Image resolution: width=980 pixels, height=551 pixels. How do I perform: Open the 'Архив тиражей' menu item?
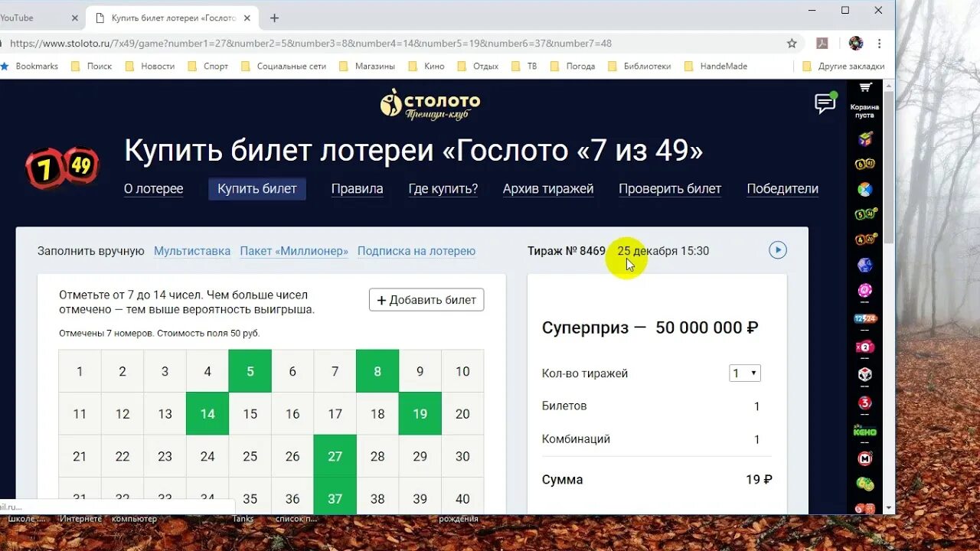click(548, 188)
